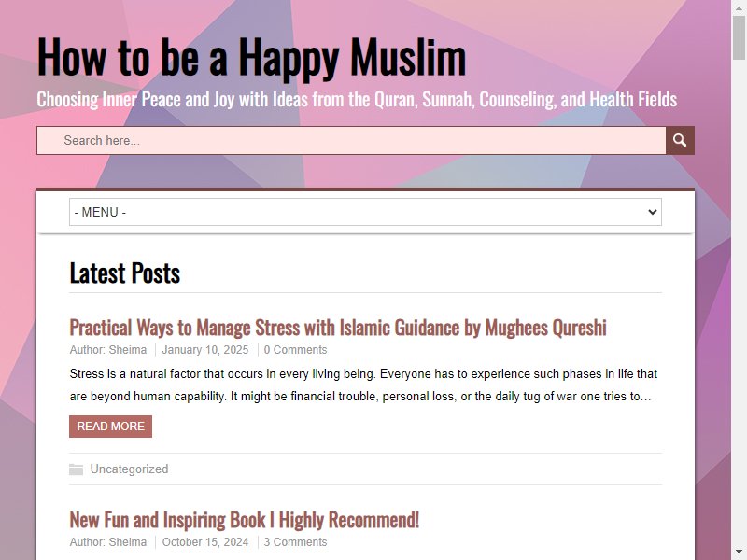The image size is (747, 560).
Task: Click October 15, 2024 date
Action: pos(205,542)
